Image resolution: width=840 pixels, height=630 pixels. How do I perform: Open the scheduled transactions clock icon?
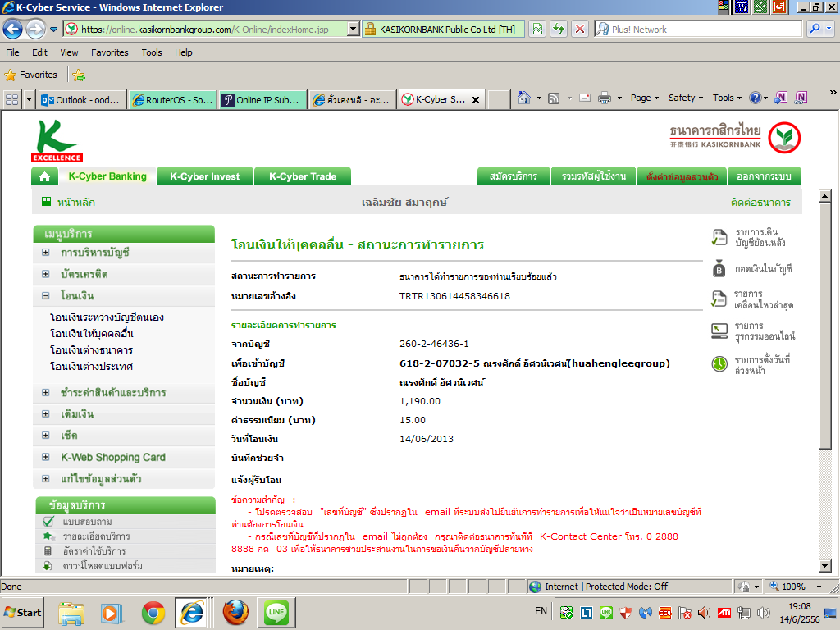click(x=719, y=364)
